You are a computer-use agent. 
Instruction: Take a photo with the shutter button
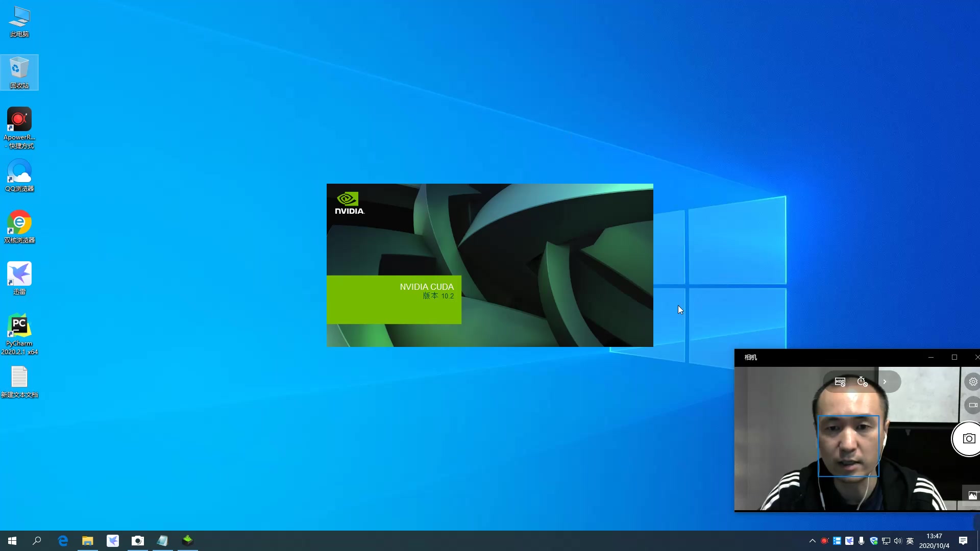pos(968,439)
